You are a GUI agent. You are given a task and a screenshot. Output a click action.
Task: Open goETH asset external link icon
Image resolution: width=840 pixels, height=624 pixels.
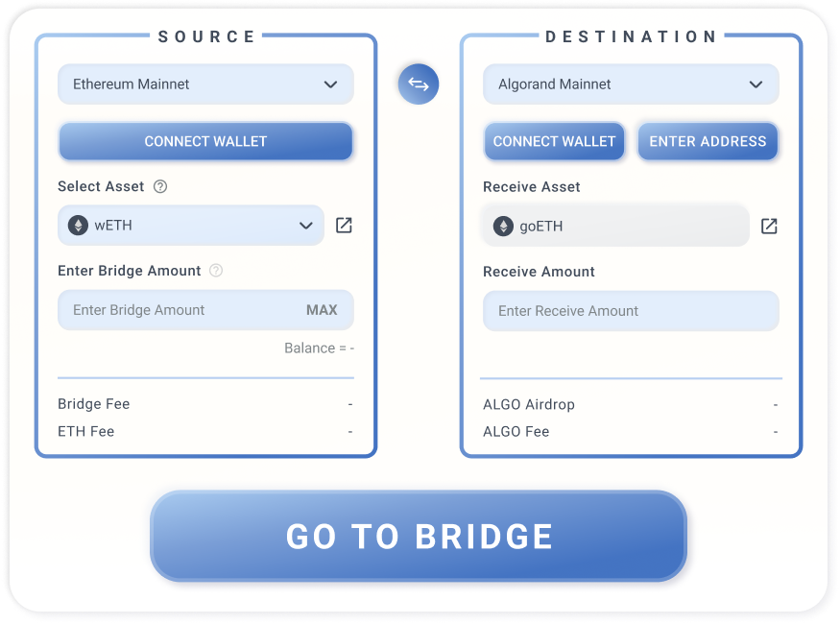(x=769, y=226)
